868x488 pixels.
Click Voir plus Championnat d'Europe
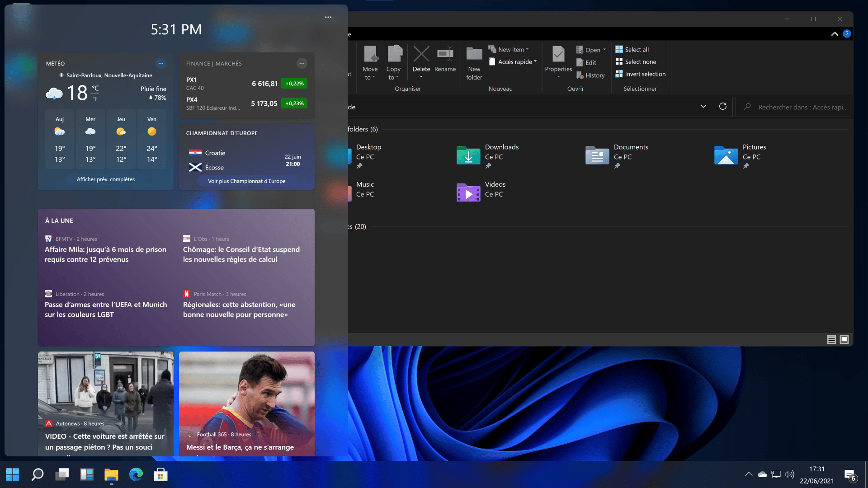point(246,181)
